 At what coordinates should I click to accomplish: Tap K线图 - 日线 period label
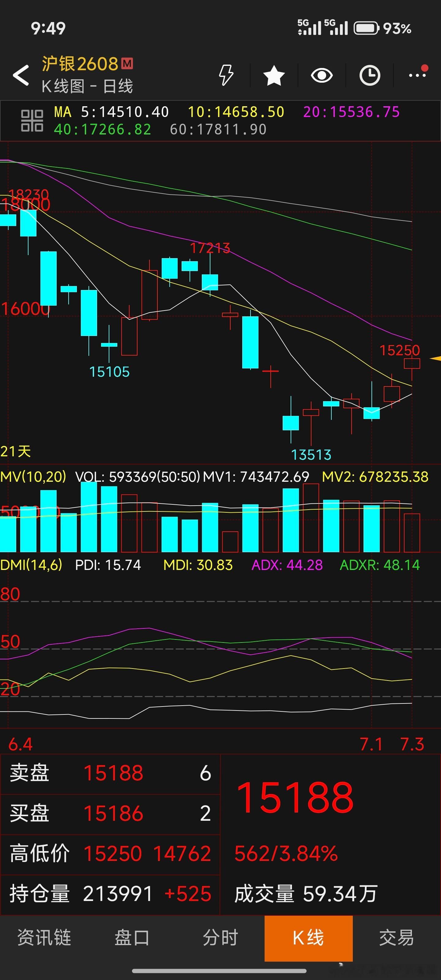tap(87, 86)
